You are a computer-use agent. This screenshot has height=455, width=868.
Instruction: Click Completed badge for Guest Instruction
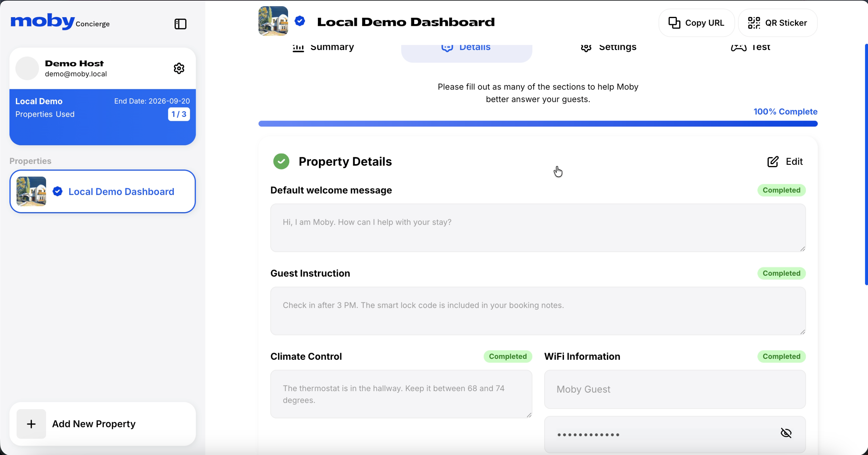coord(781,273)
